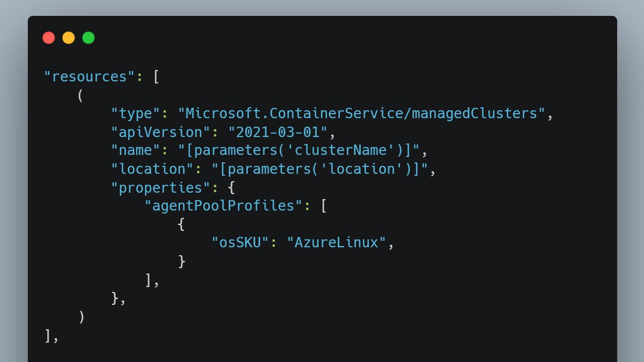Select the parameters('location') expression
Screen dimensions: 644x362
coord(318,168)
